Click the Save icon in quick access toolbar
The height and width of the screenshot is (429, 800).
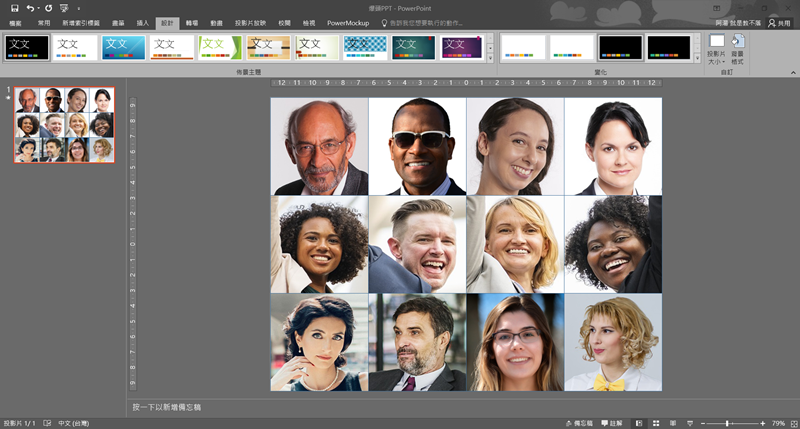tap(14, 8)
